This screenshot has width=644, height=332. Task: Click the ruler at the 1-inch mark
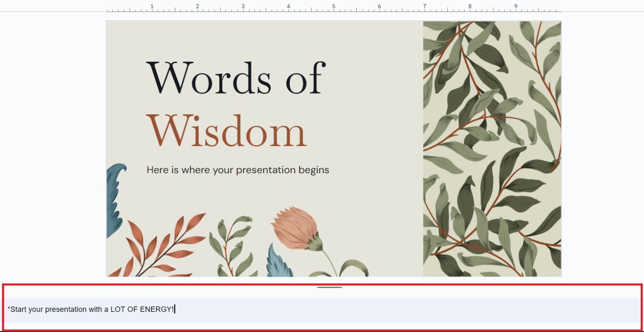tap(152, 6)
